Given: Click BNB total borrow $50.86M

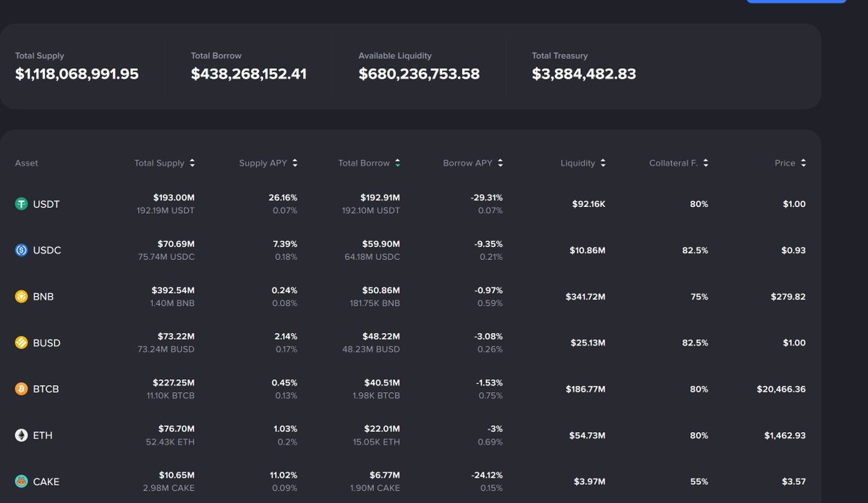Looking at the screenshot, I should (381, 290).
